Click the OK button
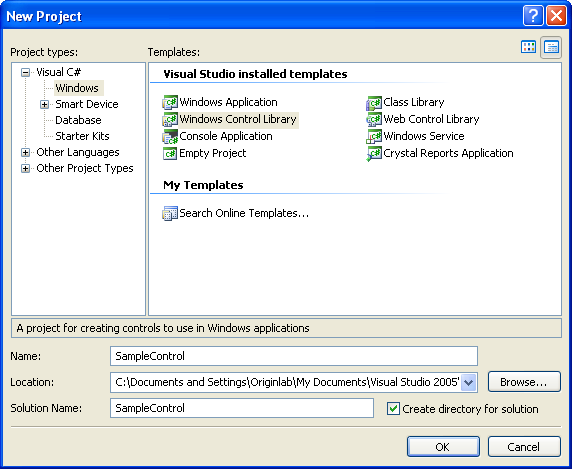 tap(443, 447)
